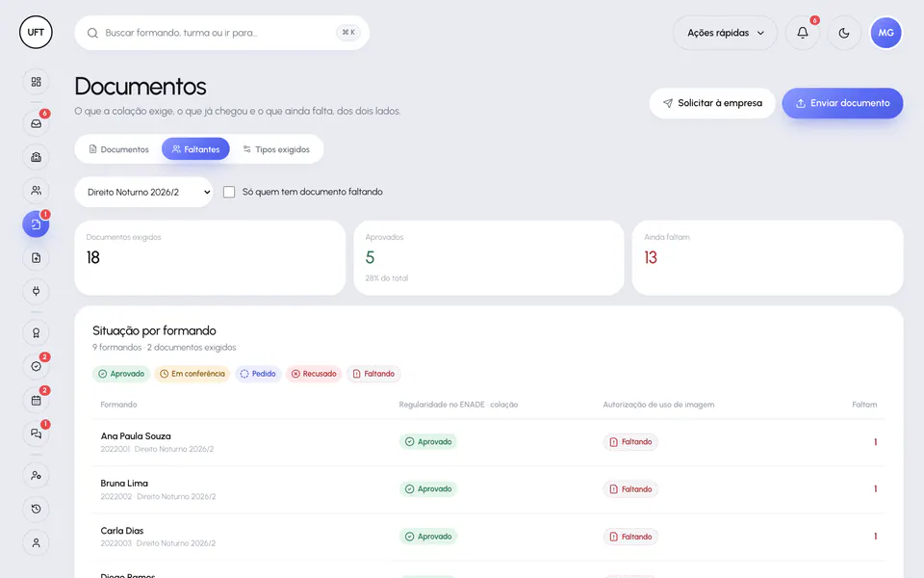Open the MG user avatar
The image size is (924, 578).
pos(886,33)
